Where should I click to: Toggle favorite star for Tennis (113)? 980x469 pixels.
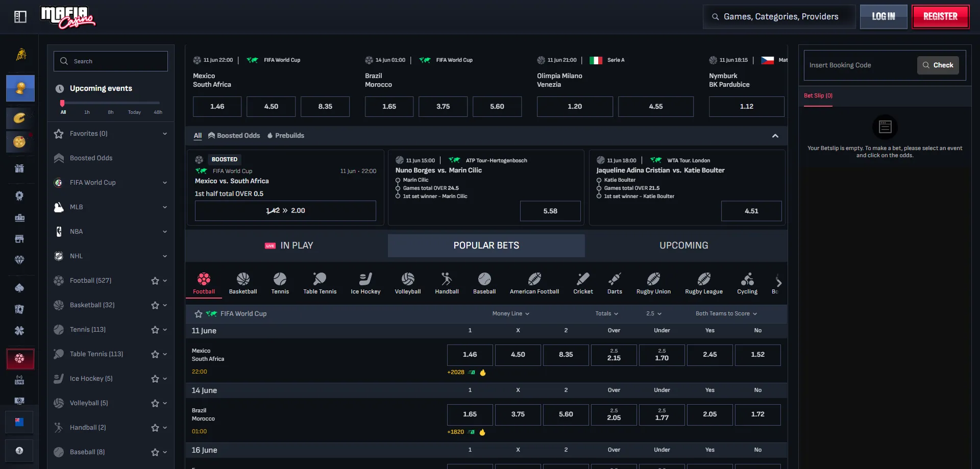pyautogui.click(x=155, y=330)
